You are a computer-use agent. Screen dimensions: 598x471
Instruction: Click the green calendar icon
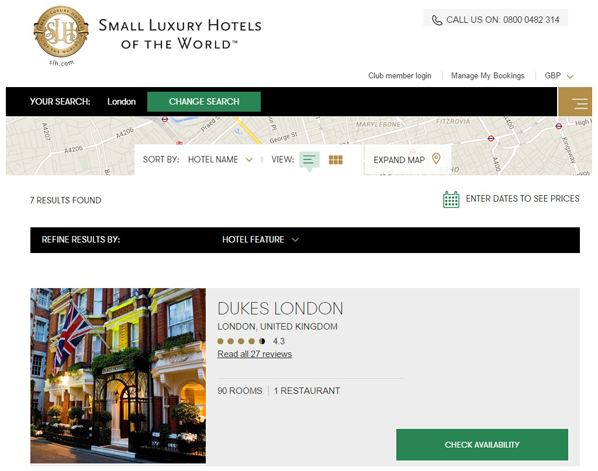(451, 199)
